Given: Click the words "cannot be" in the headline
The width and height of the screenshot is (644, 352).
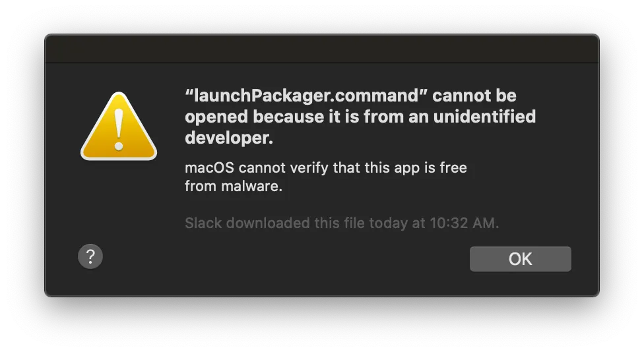Looking at the screenshot, I should (x=474, y=96).
